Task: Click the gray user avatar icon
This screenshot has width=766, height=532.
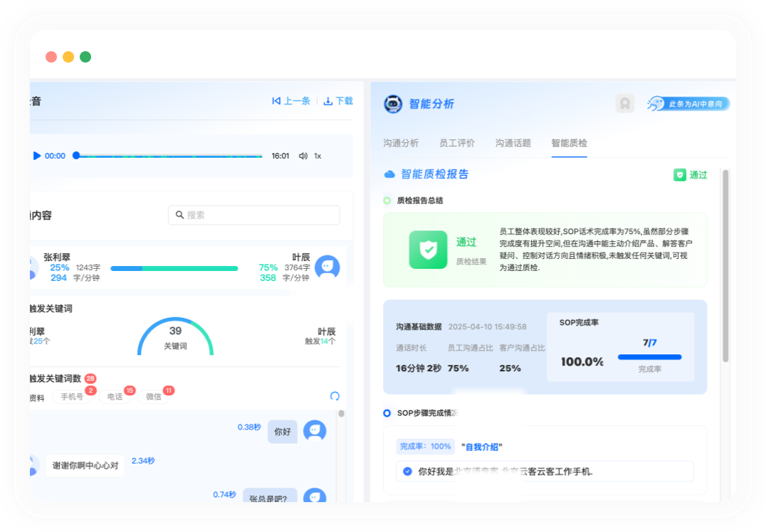Action: pyautogui.click(x=625, y=104)
